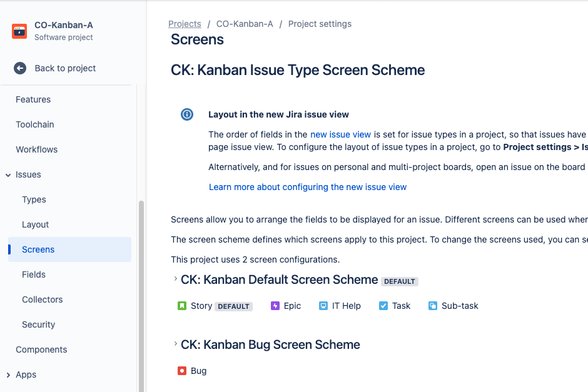Click the CK: Kanban Bug Screen Scheme heading

tap(270, 344)
